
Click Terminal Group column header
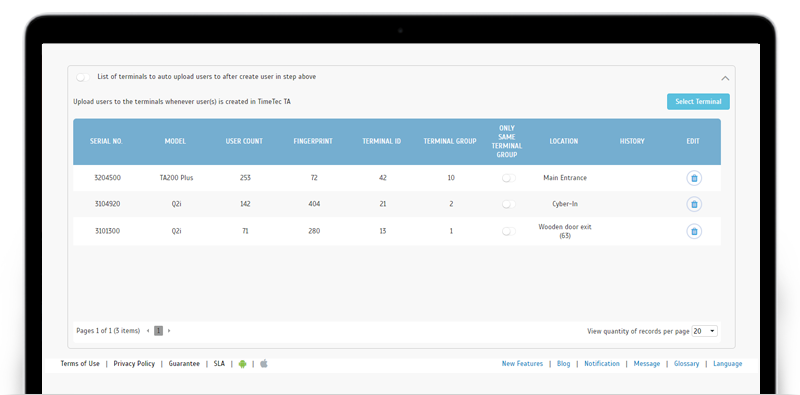[450, 141]
